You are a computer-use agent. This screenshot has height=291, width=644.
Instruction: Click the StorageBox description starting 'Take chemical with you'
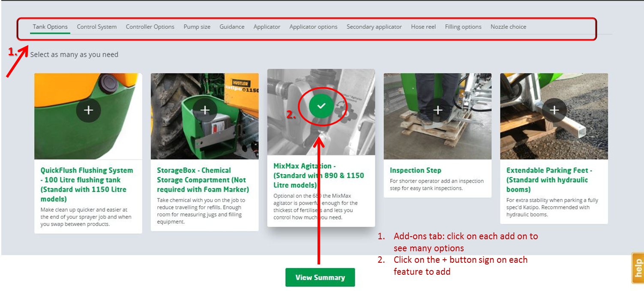[201, 211]
